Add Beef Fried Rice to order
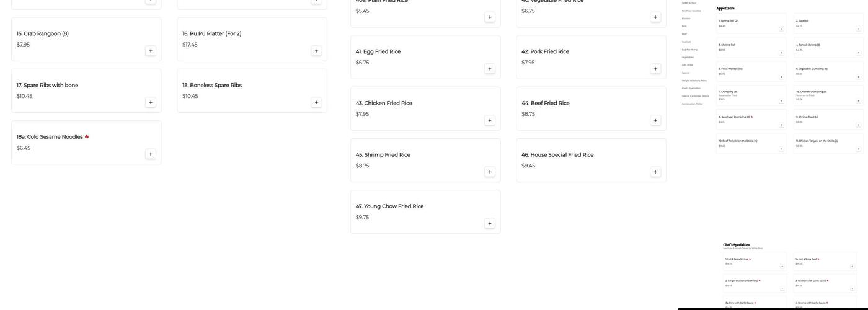 point(655,120)
